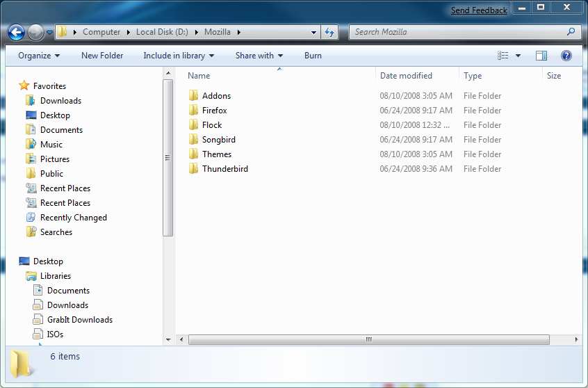Select Local Disk (D:) breadcrumb
The image size is (588, 388).
point(162,32)
